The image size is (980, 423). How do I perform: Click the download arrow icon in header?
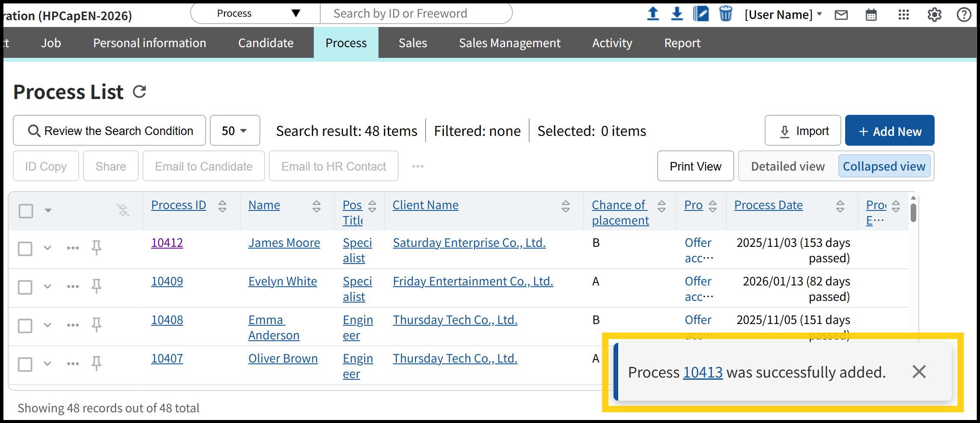[x=677, y=14]
